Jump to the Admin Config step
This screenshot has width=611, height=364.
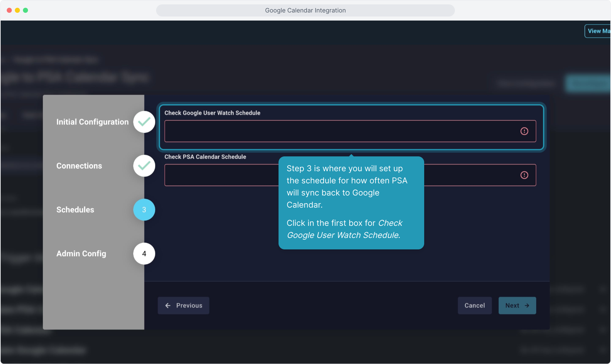(x=81, y=253)
